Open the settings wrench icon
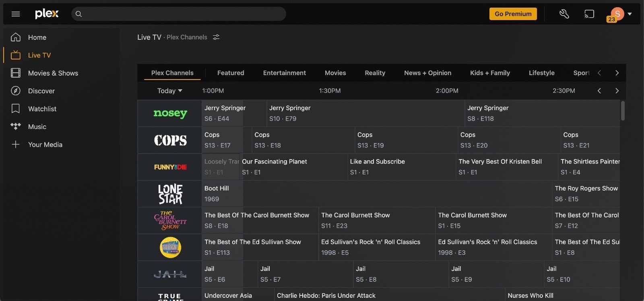 pyautogui.click(x=564, y=14)
